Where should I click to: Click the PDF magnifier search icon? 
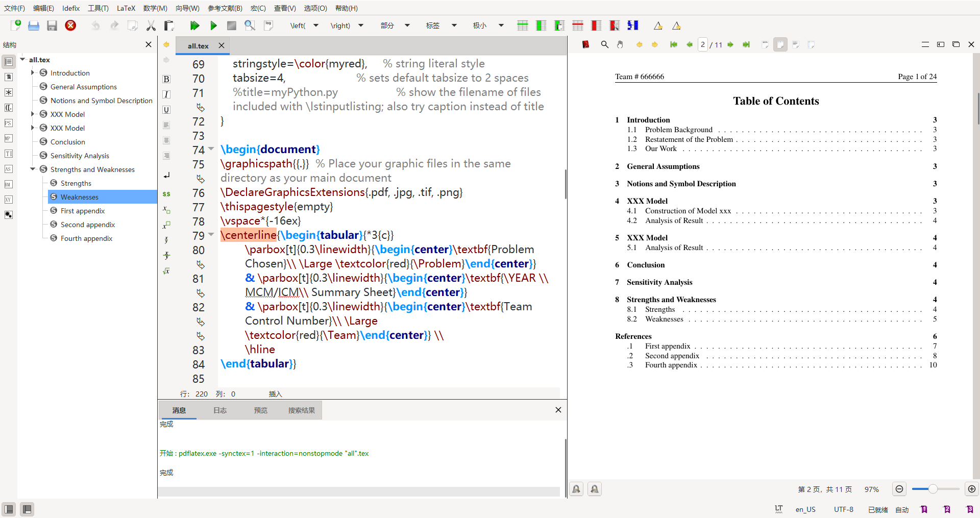605,45
